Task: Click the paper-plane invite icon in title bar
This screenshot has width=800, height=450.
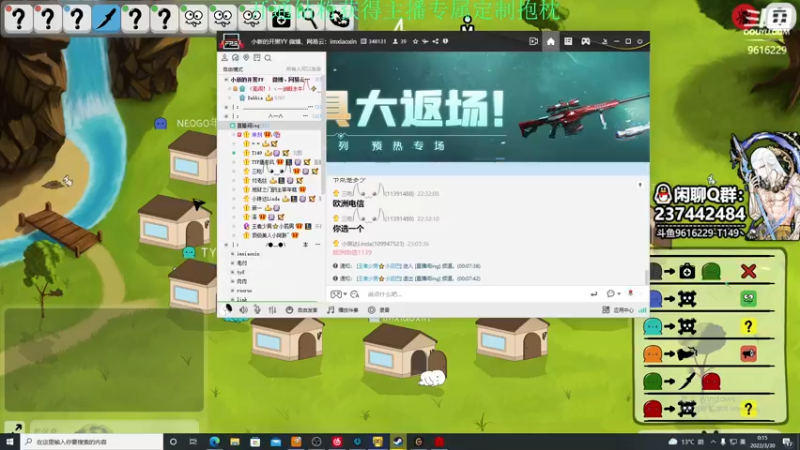Action: 425,41
